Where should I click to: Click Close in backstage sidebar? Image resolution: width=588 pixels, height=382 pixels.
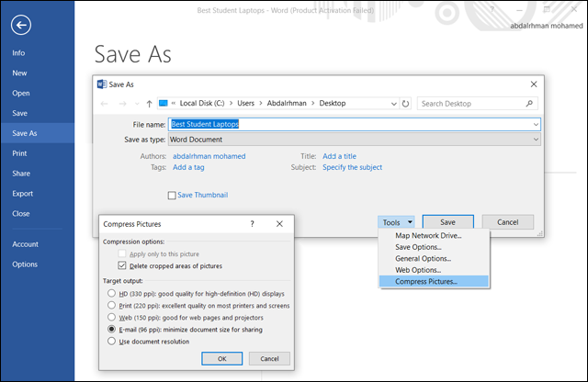pos(38,214)
